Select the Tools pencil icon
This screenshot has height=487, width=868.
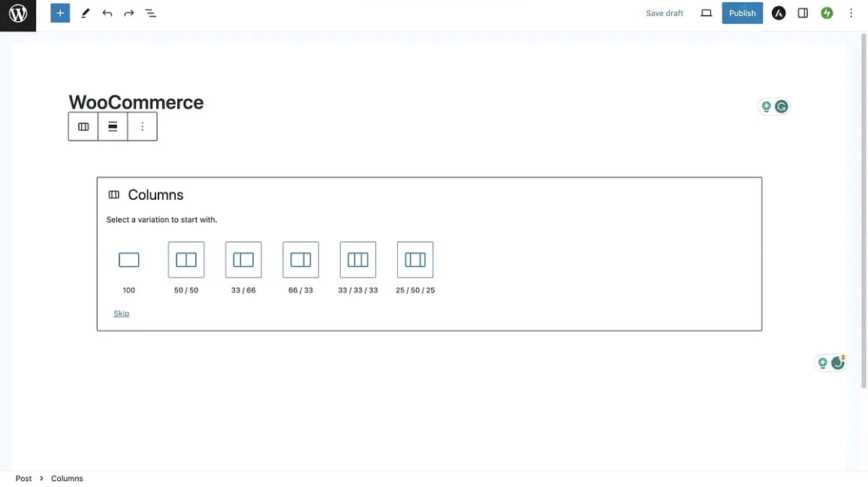click(x=86, y=14)
